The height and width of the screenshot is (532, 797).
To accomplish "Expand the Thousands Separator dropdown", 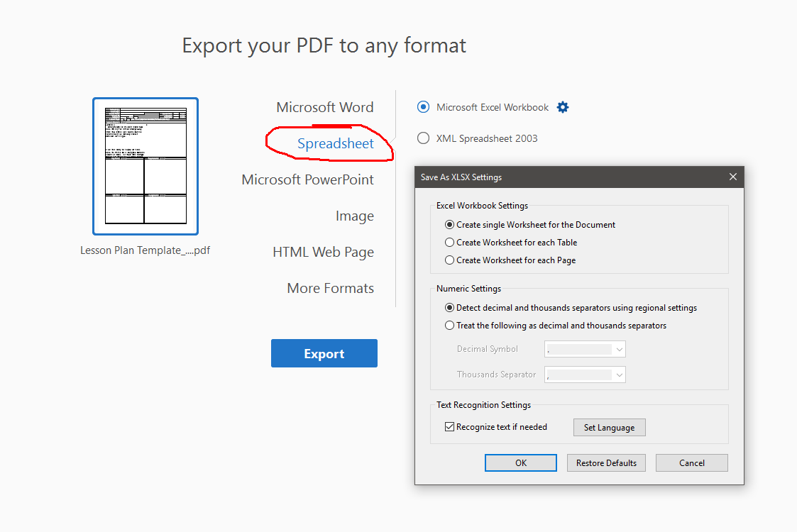I will (620, 375).
